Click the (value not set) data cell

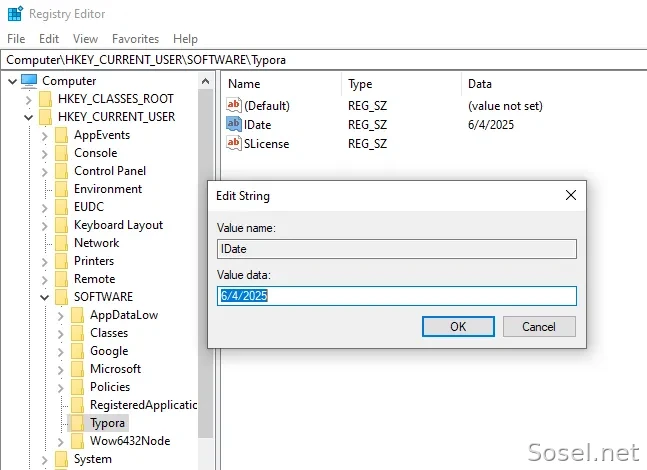(x=505, y=106)
